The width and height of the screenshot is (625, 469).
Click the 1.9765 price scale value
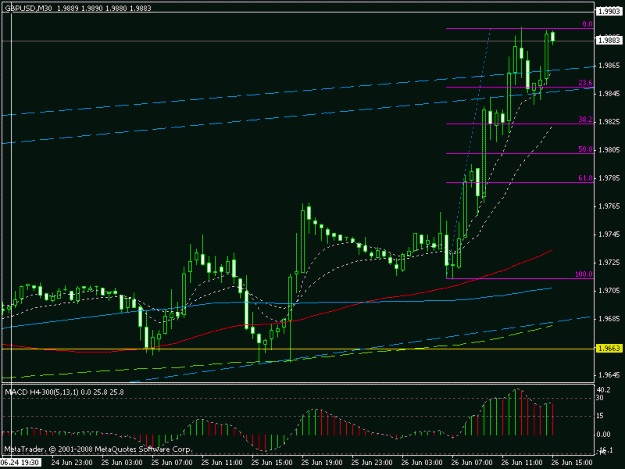click(x=609, y=206)
